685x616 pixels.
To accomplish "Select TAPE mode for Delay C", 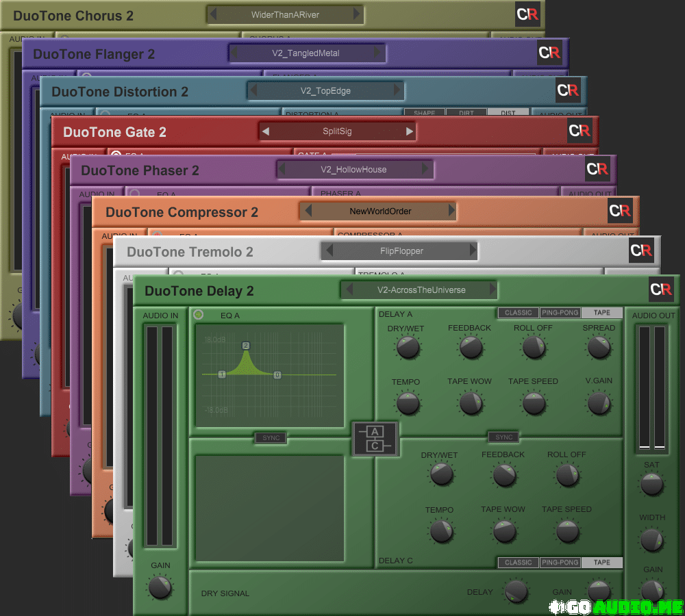I will point(601,563).
